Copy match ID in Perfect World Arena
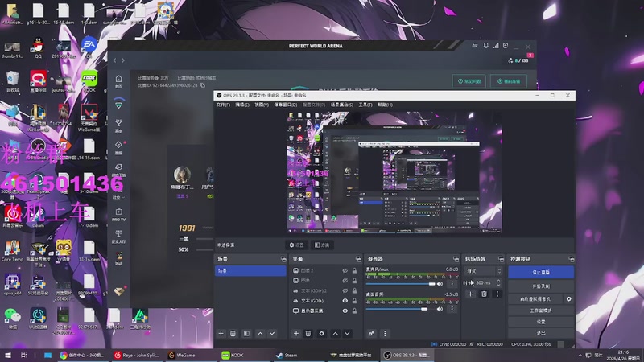Image resolution: width=644 pixels, height=362 pixels. [203, 85]
